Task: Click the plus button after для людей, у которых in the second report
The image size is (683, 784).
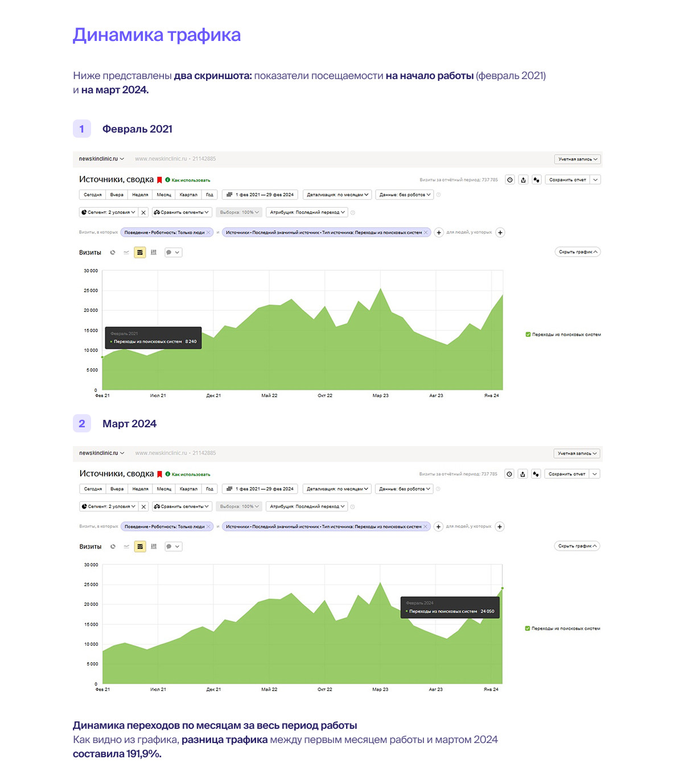Action: pos(500,527)
